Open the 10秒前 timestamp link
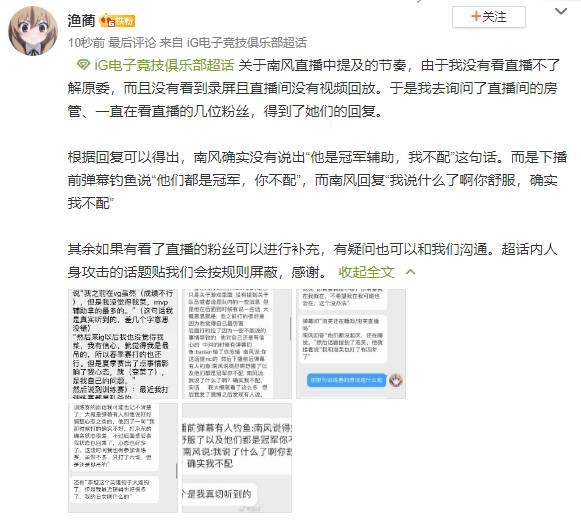581x521 pixels. point(86,43)
